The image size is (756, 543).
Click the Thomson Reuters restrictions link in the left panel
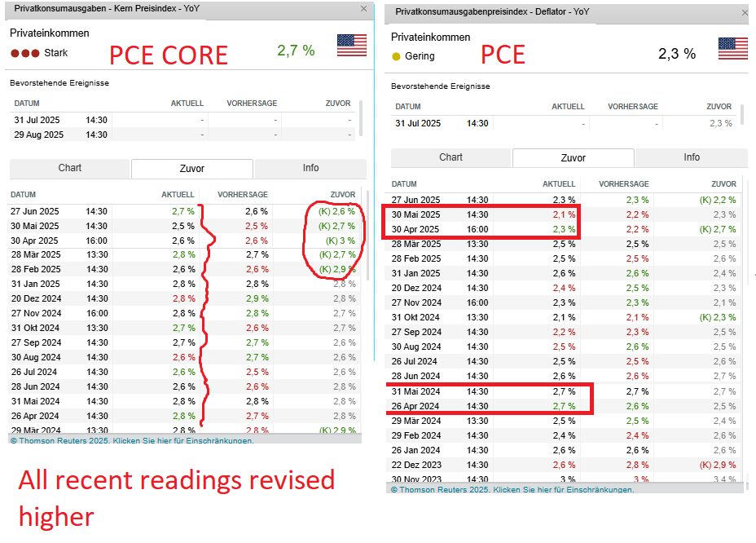(132, 440)
